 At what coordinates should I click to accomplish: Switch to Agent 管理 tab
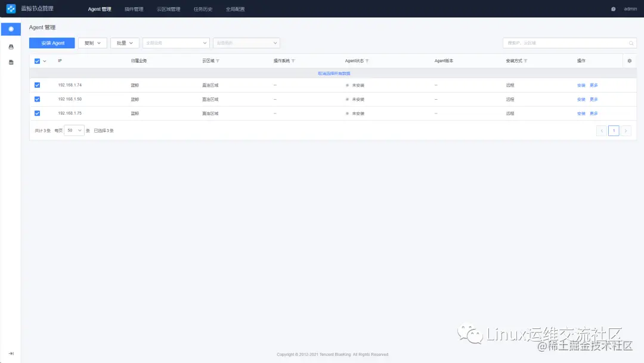(100, 9)
